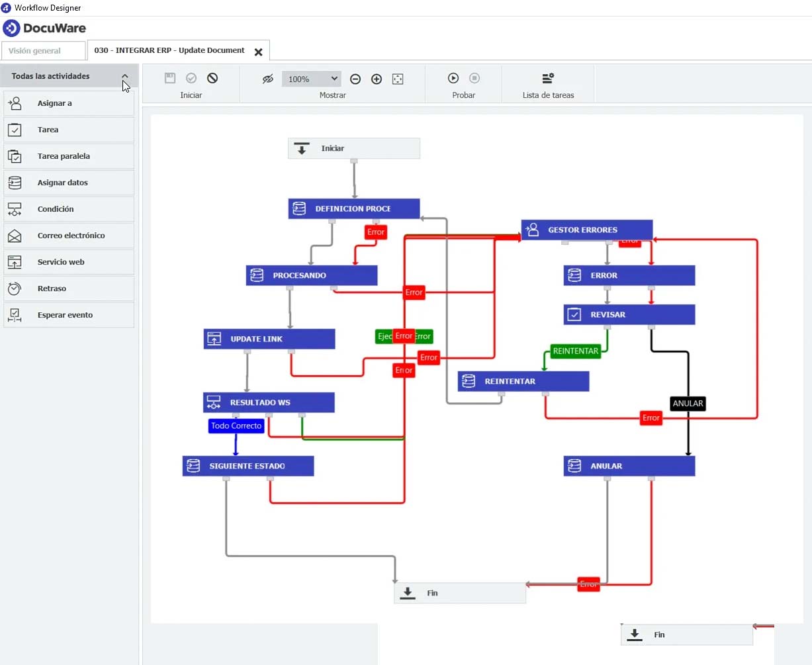The image size is (812, 665).
Task: Click the validate checkmark under Iniciar
Action: click(191, 78)
